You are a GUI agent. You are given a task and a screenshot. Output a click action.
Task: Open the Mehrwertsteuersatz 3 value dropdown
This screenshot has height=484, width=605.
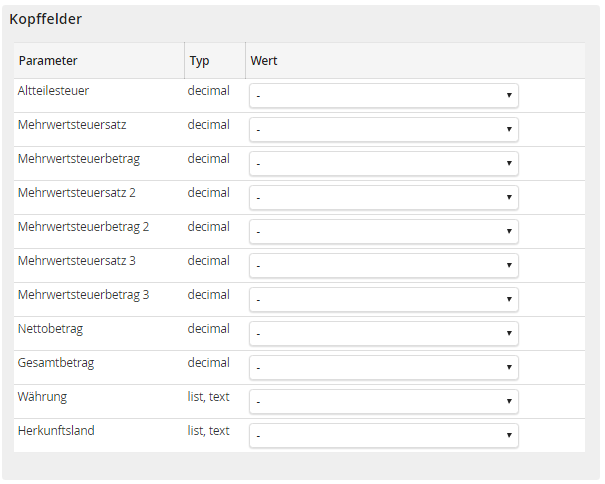pyautogui.click(x=383, y=266)
